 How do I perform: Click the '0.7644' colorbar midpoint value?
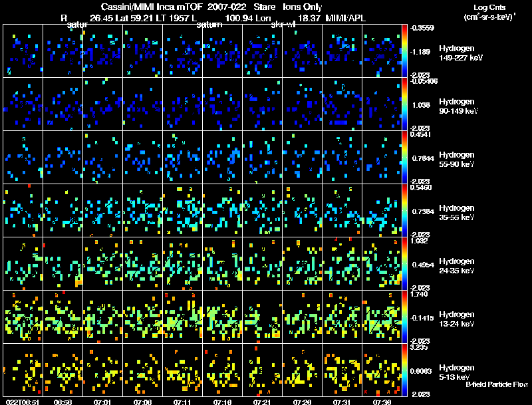click(423, 158)
